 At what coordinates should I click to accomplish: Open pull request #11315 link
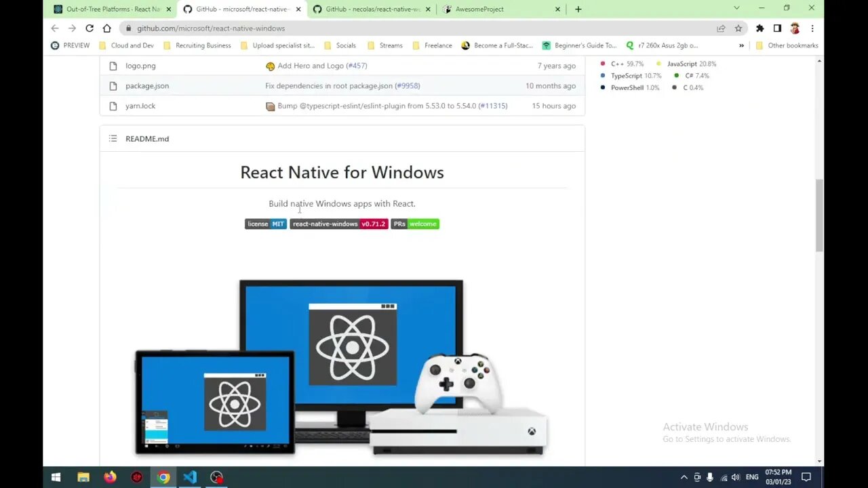[493, 106]
